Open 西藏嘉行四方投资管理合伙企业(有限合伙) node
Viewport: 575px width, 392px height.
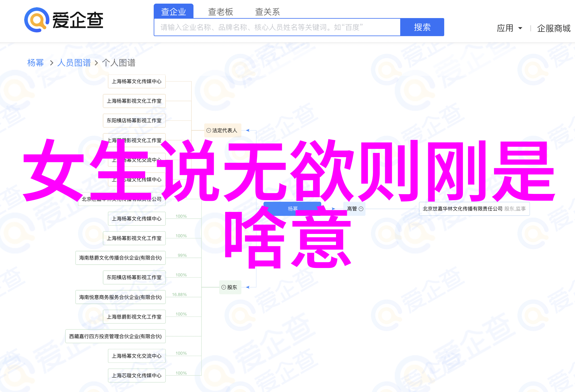[x=115, y=336]
